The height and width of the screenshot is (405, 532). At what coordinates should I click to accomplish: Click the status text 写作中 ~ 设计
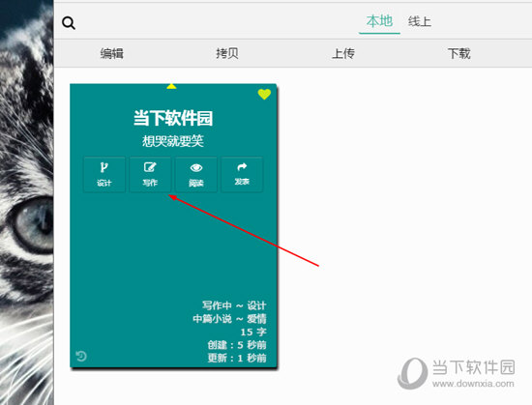(234, 305)
